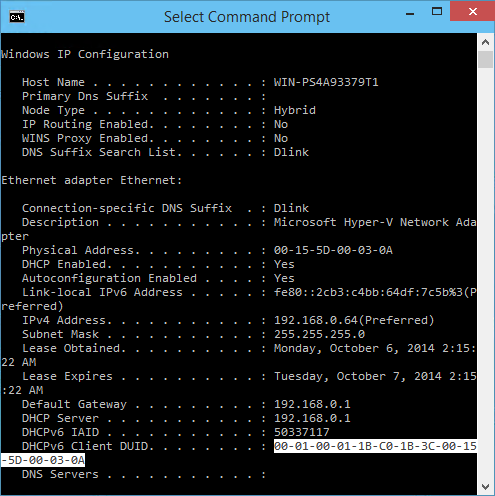Click the scrollbar down arrow
This screenshot has width=495, height=496.
486,487
